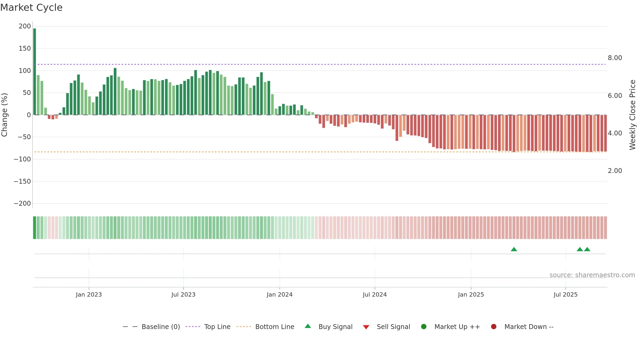Toggle the Market Up ++ legend entry

point(451,327)
